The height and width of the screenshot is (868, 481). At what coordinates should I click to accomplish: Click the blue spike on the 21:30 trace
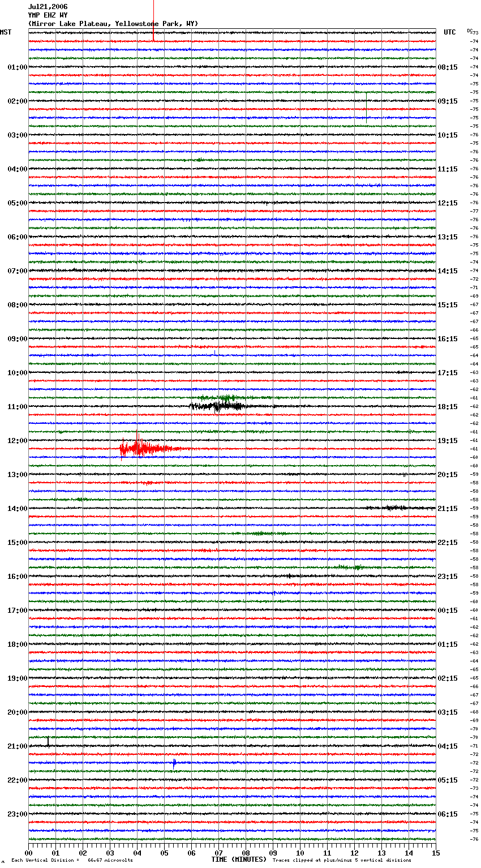click(x=174, y=763)
